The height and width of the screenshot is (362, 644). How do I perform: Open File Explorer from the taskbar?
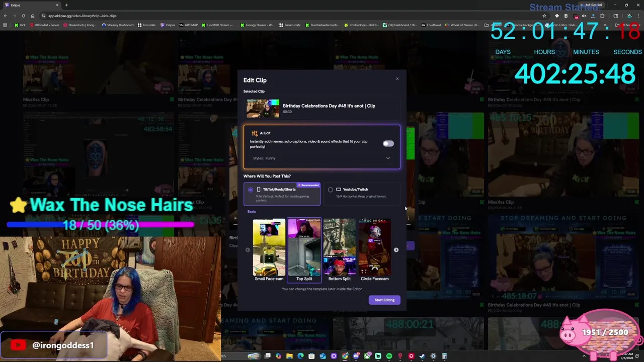(x=289, y=356)
